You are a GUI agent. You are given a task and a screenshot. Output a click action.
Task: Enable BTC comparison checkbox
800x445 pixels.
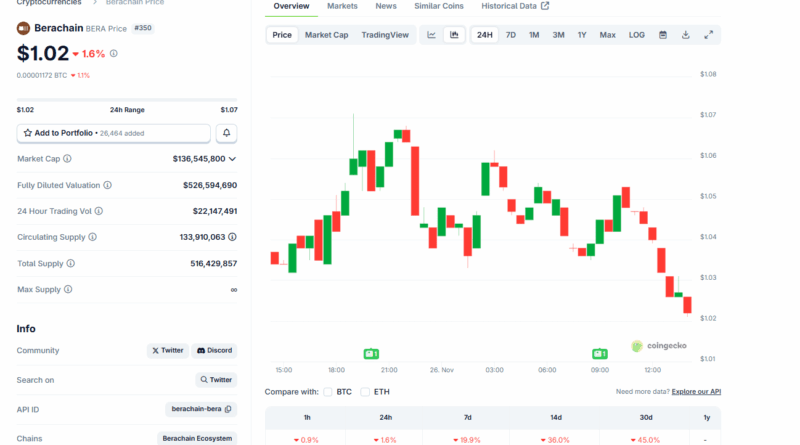[x=328, y=392]
